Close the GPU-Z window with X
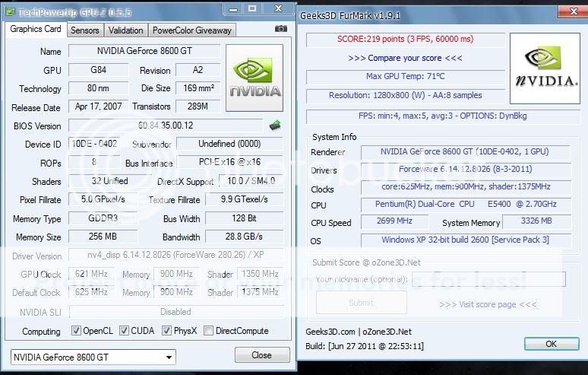The image size is (588, 375). 278,9
